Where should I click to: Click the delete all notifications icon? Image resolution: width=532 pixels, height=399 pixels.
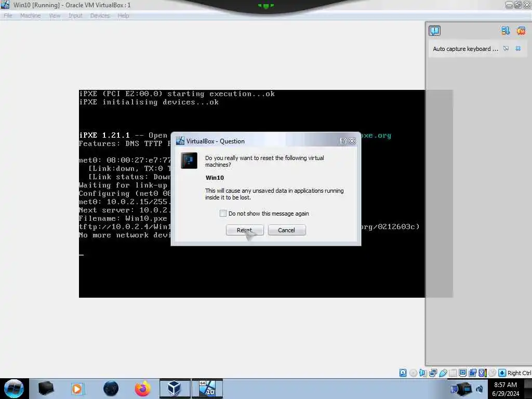pyautogui.click(x=521, y=31)
